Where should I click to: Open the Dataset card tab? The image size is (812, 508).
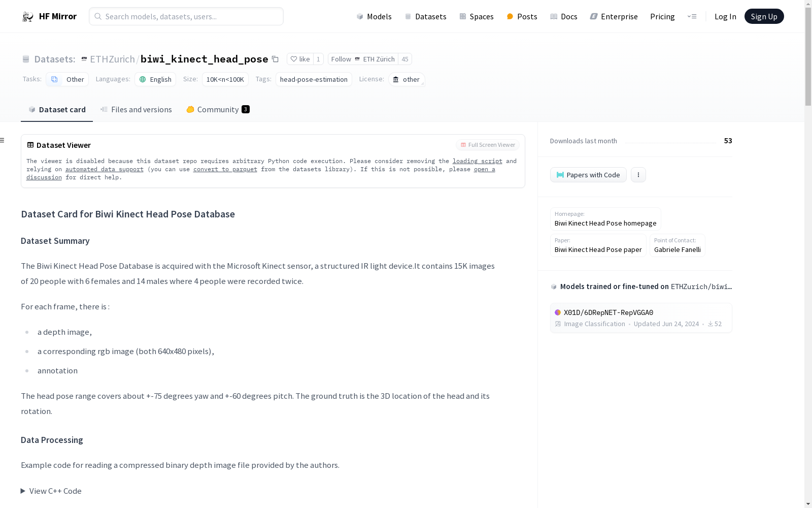pyautogui.click(x=57, y=110)
